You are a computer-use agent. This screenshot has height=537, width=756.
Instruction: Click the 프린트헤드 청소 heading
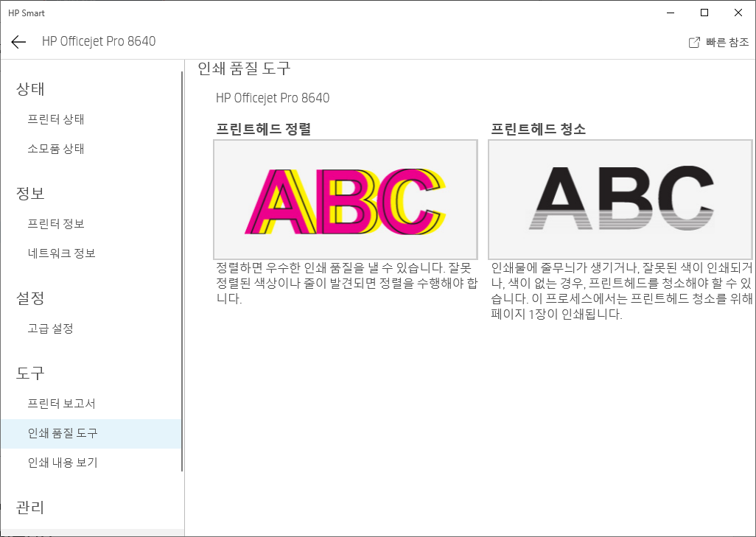tap(538, 129)
